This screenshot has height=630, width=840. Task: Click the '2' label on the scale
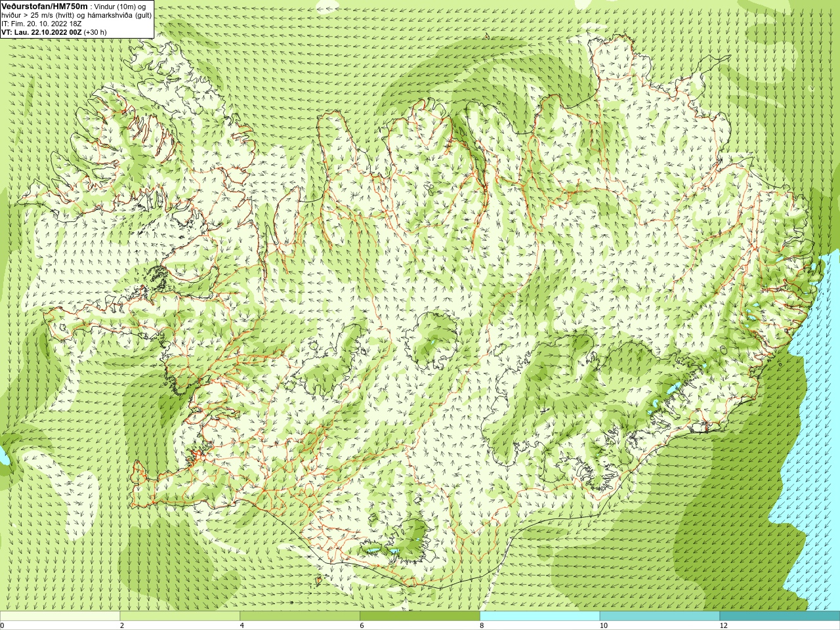(x=122, y=625)
